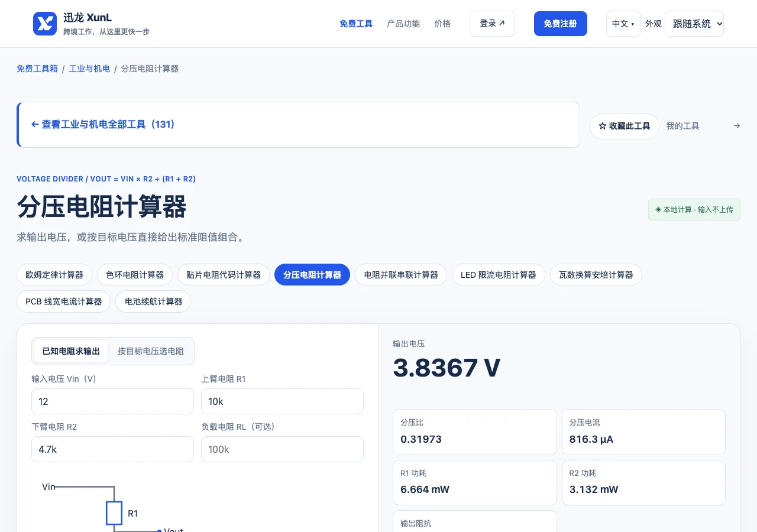Open the 产品功能 nav item
The width and height of the screenshot is (757, 532).
(403, 24)
